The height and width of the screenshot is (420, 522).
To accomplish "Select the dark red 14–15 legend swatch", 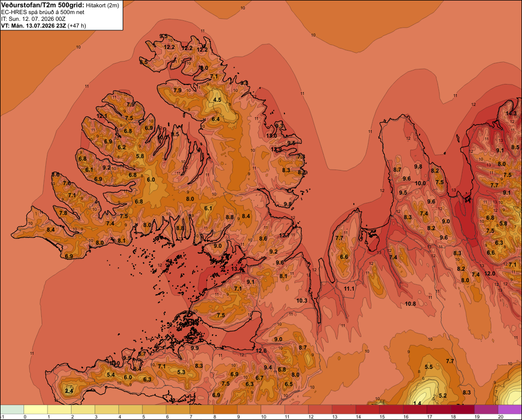I will [368, 410].
